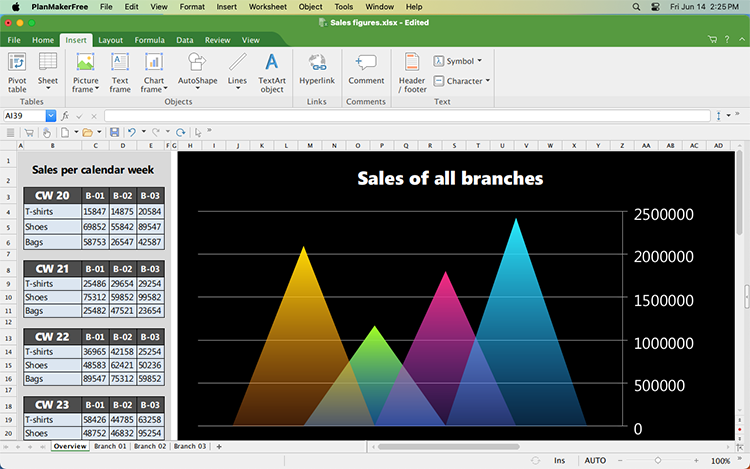The height and width of the screenshot is (469, 750).
Task: Open a file using folder icon
Action: click(88, 132)
